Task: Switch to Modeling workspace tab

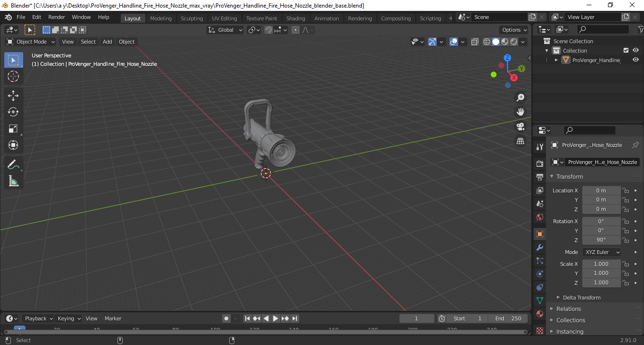Action: [161, 18]
